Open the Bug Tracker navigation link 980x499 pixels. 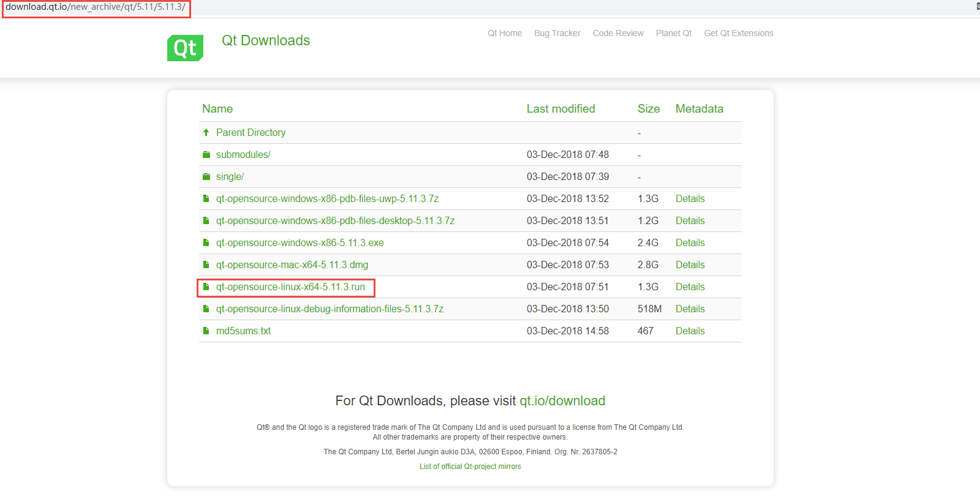557,33
